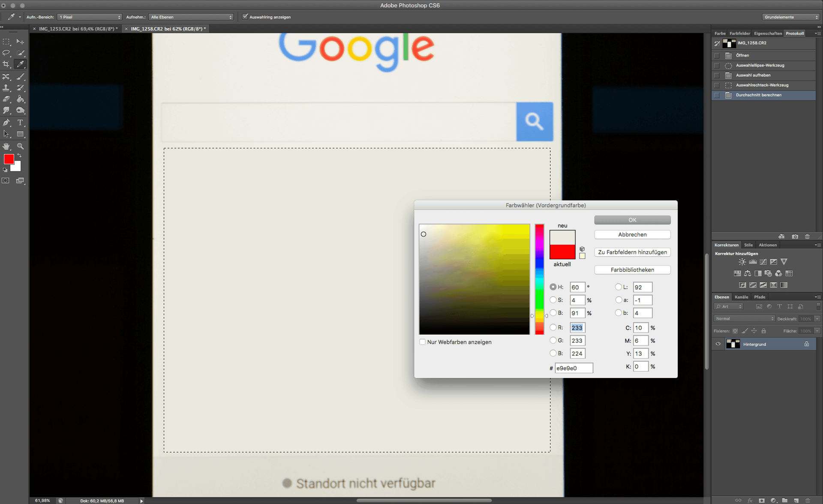
Task: Select the Clone Stamp tool
Action: pos(6,88)
